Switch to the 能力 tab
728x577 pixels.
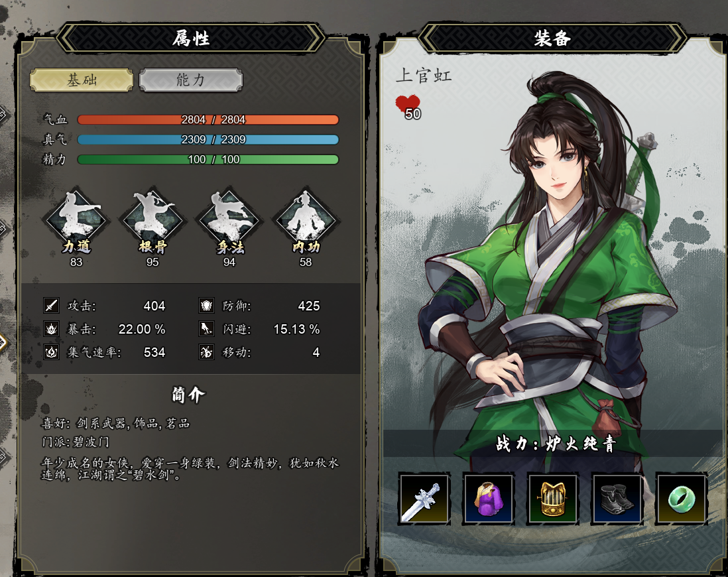click(191, 80)
